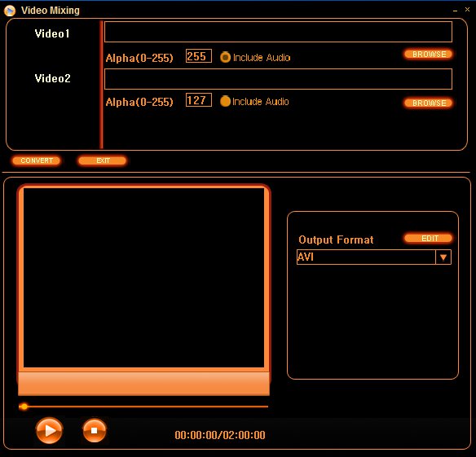Click the timecode 00:00:00/02:00:00
Image resolution: width=476 pixels, height=457 pixels.
click(x=220, y=435)
